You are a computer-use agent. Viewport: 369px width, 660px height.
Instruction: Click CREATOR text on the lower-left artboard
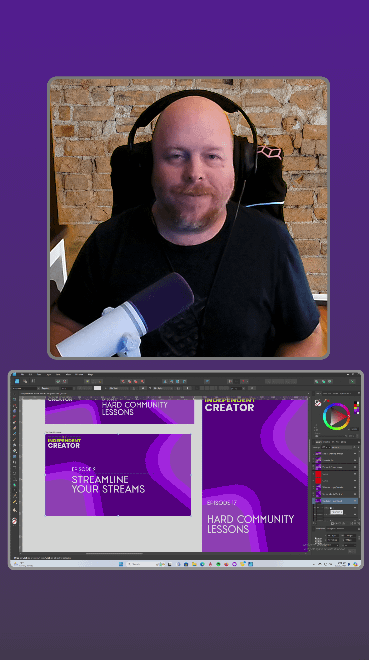click(x=64, y=445)
